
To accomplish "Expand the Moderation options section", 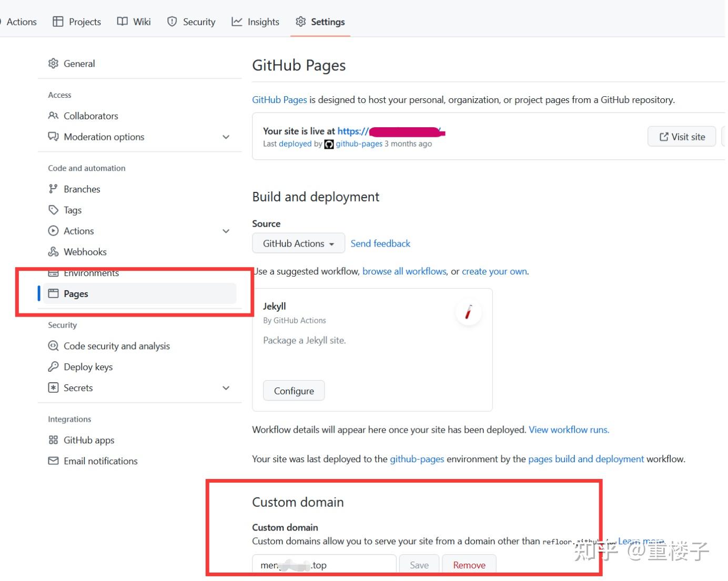I will 226,137.
